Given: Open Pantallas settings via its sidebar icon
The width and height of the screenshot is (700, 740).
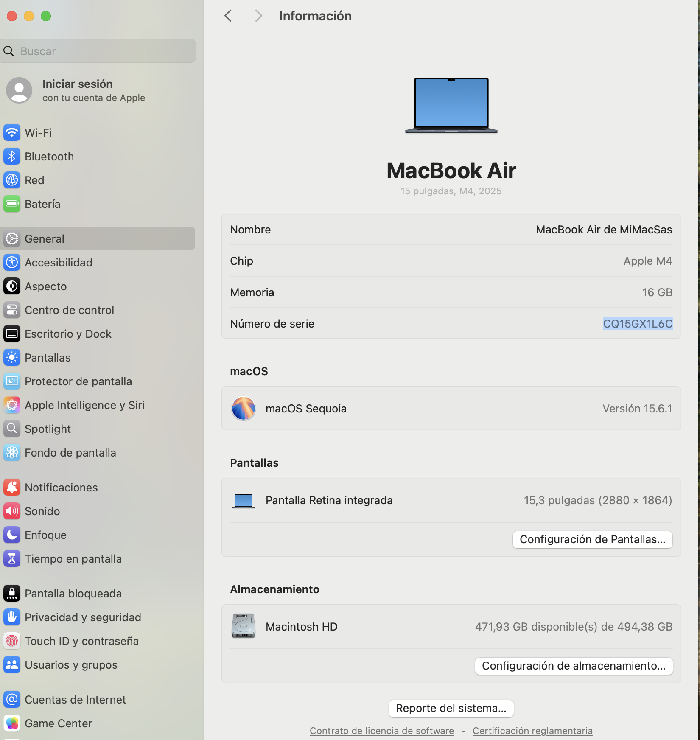Looking at the screenshot, I should tap(11, 357).
